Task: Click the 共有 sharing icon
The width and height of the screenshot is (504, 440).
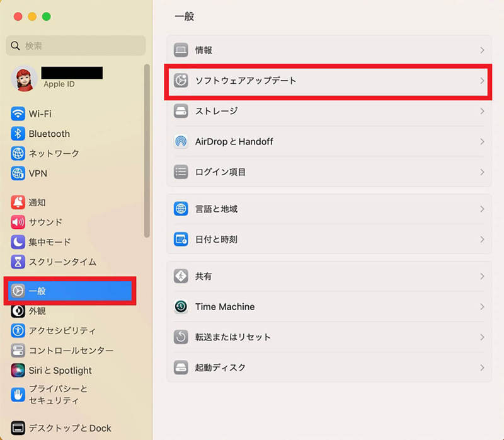Action: (x=181, y=276)
